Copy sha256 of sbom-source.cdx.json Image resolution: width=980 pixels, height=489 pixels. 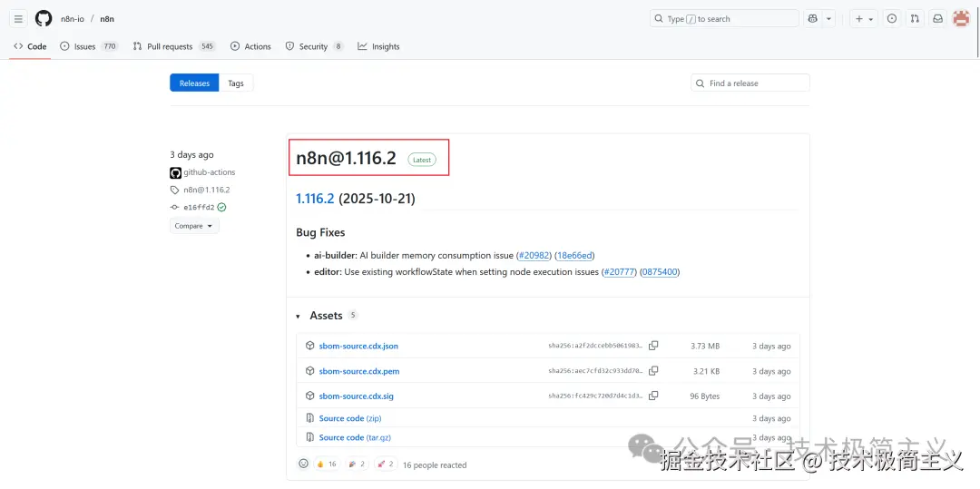coord(653,346)
